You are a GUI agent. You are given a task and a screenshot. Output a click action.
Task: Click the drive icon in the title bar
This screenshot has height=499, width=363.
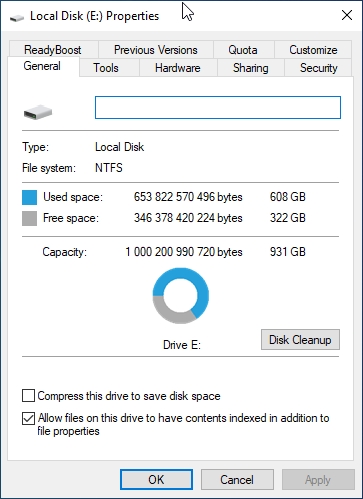tap(17, 17)
